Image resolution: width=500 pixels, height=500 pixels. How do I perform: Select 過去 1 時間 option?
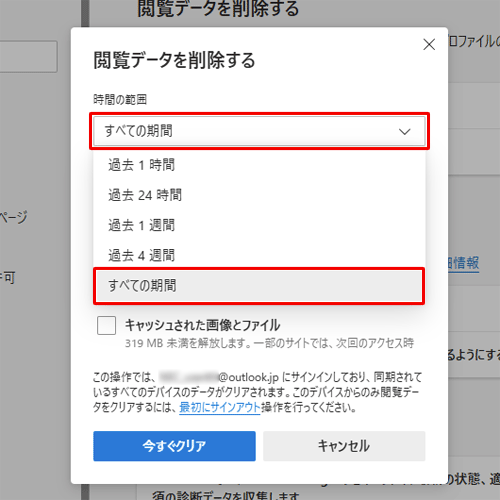click(x=259, y=165)
